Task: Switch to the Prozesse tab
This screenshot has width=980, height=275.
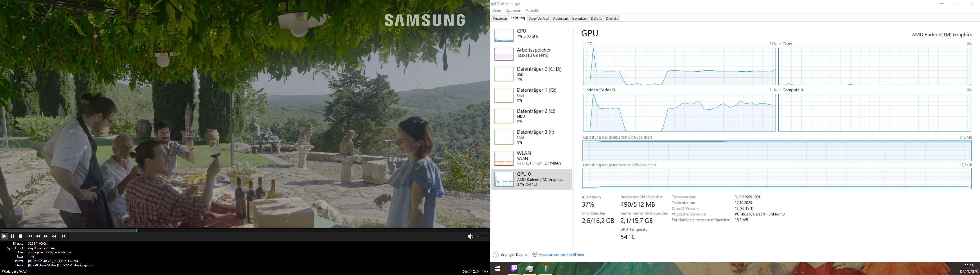Action: [499, 18]
